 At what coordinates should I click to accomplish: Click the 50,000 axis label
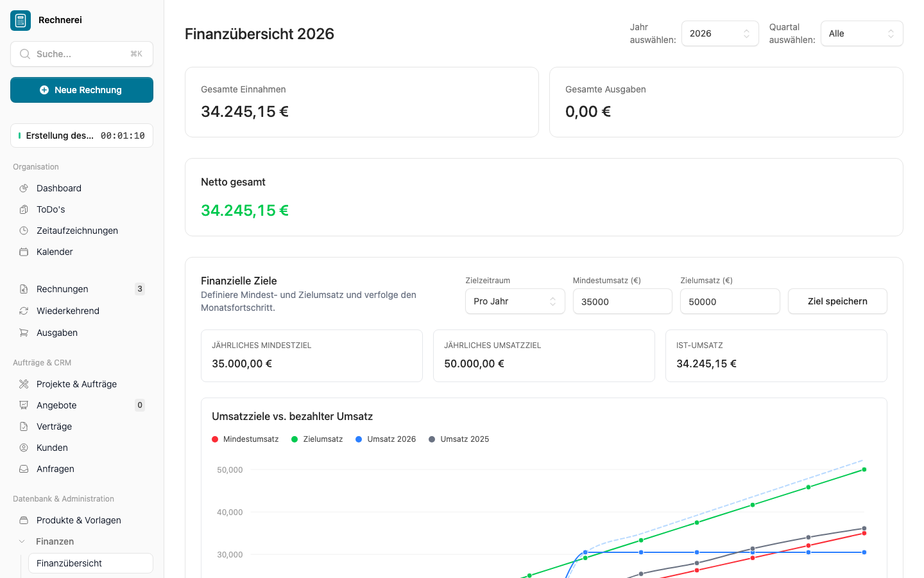pyautogui.click(x=230, y=470)
